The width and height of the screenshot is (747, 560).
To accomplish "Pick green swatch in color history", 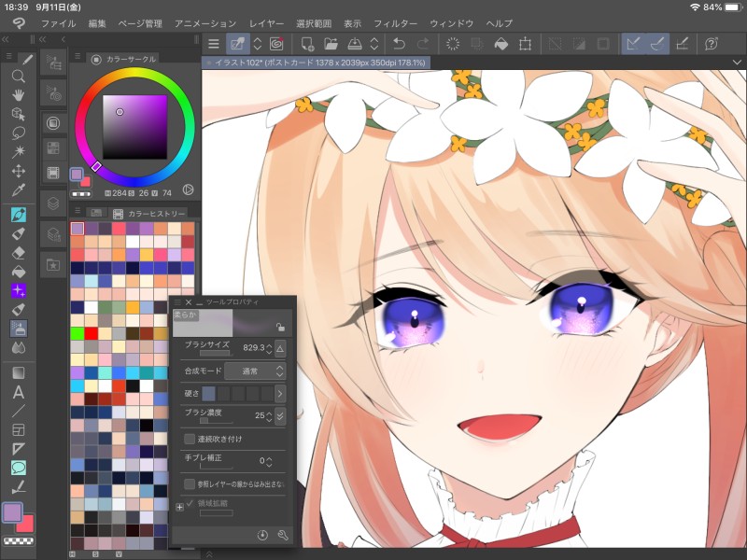I will [x=78, y=333].
